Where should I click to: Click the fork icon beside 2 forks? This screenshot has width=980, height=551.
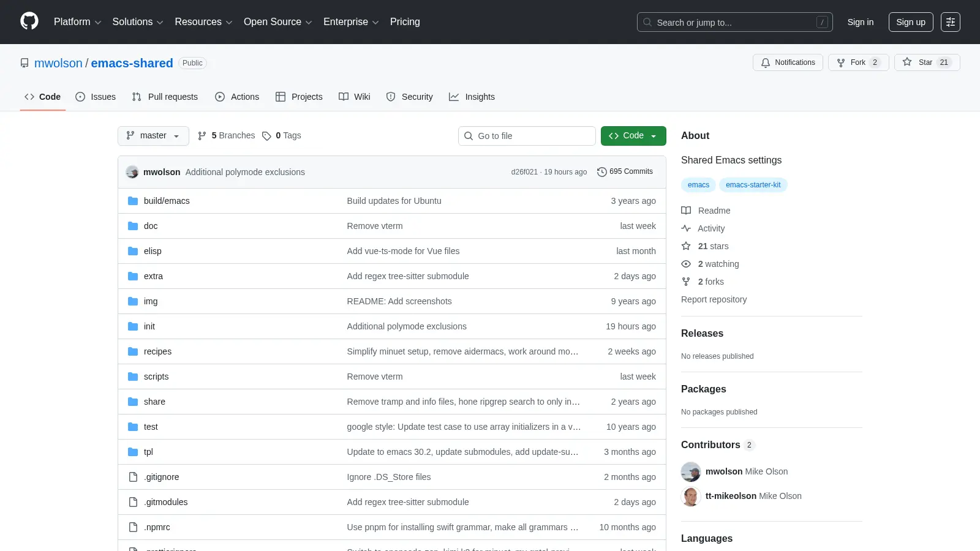coord(686,282)
